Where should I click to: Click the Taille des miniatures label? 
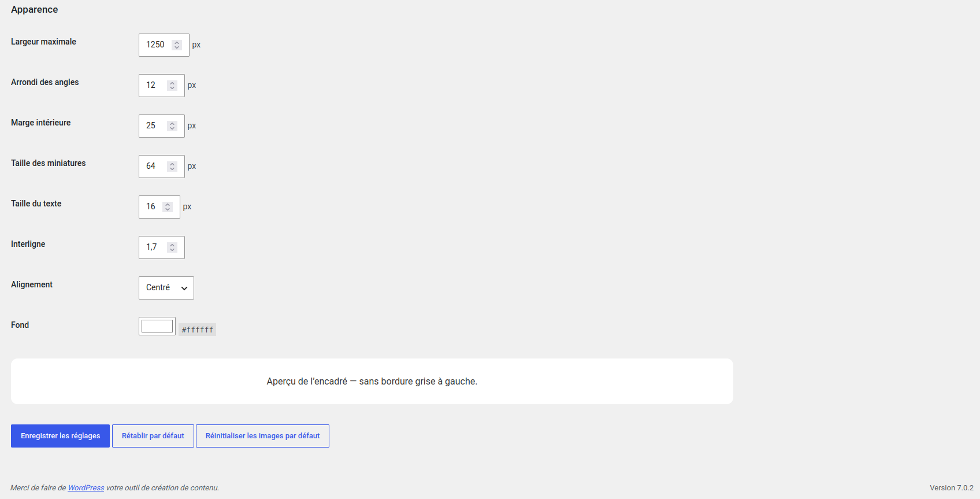49,163
